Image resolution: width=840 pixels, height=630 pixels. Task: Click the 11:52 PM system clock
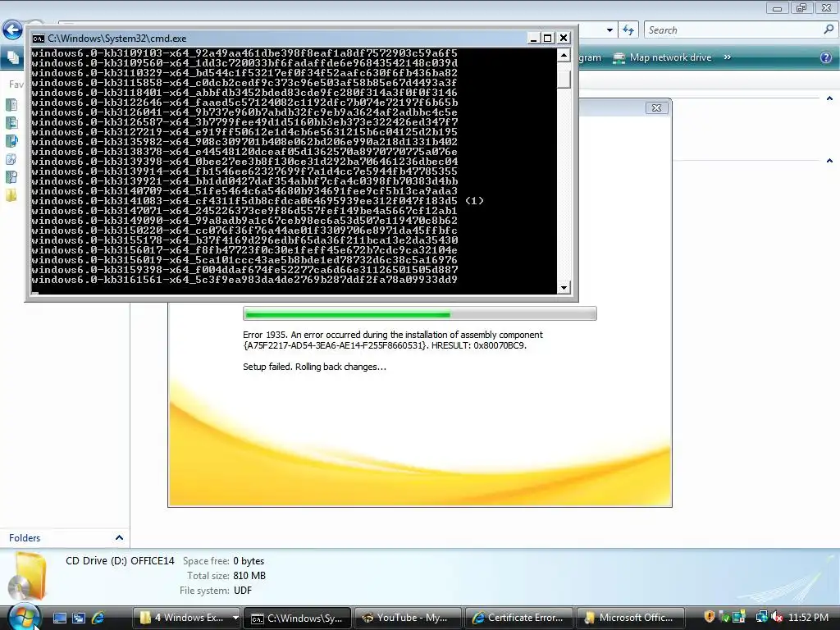click(808, 617)
